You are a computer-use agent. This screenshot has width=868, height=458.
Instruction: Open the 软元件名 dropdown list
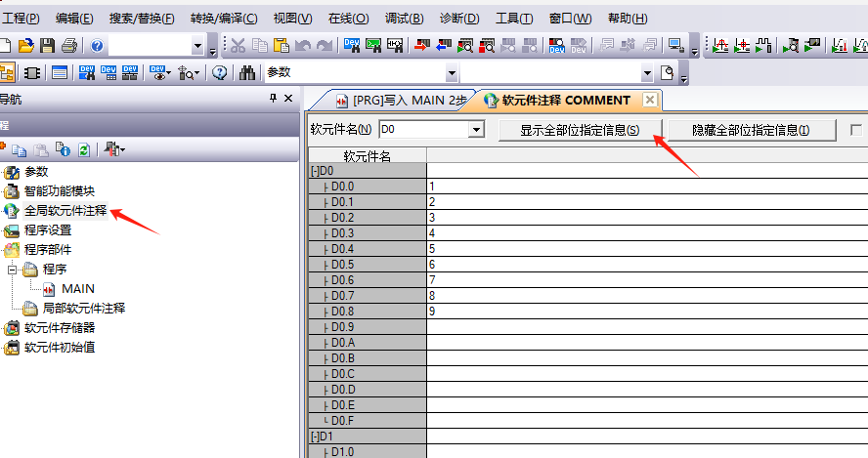[x=476, y=129]
